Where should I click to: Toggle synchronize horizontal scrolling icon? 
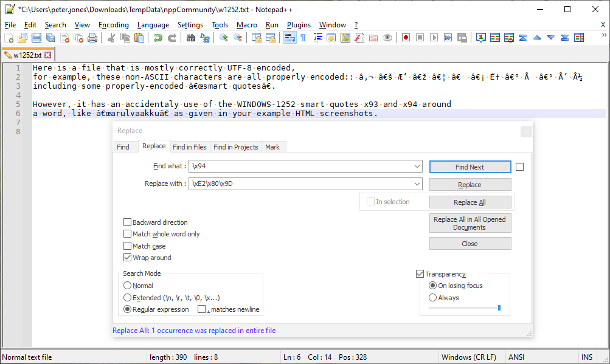[271, 38]
